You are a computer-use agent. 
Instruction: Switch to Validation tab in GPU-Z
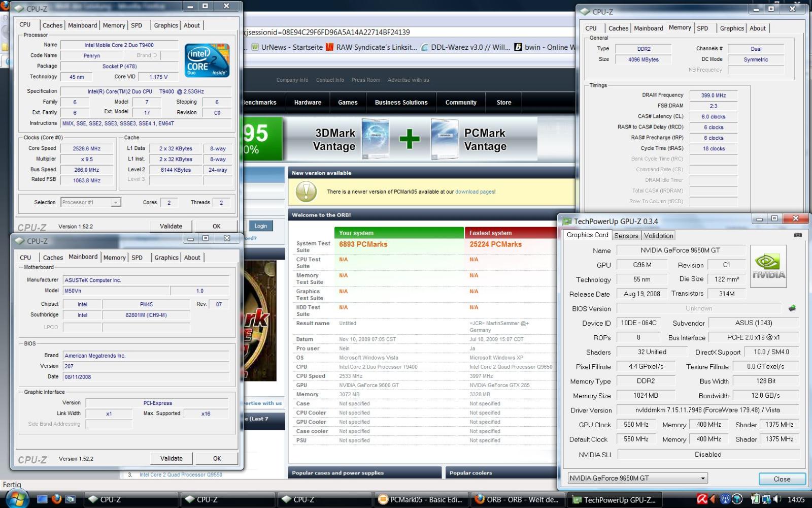point(658,236)
